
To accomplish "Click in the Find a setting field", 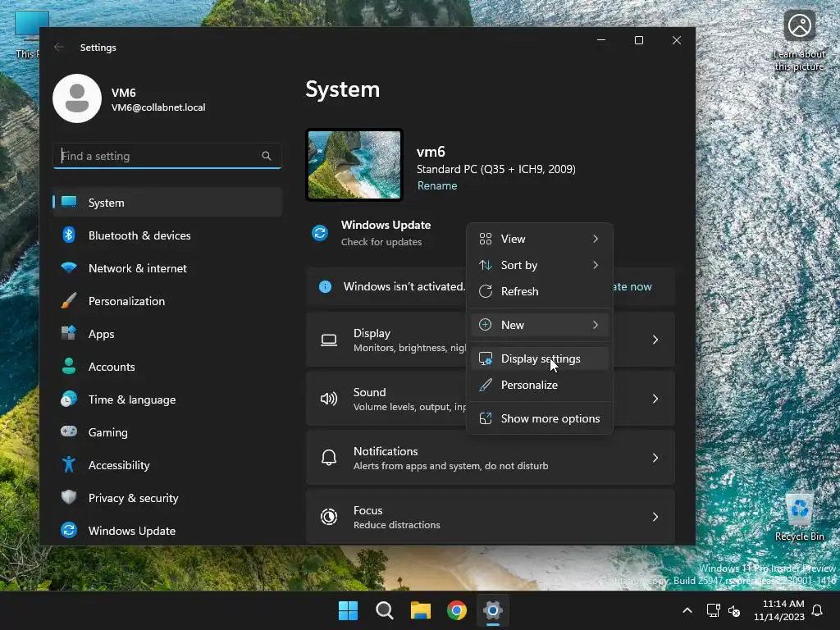I will [x=167, y=156].
